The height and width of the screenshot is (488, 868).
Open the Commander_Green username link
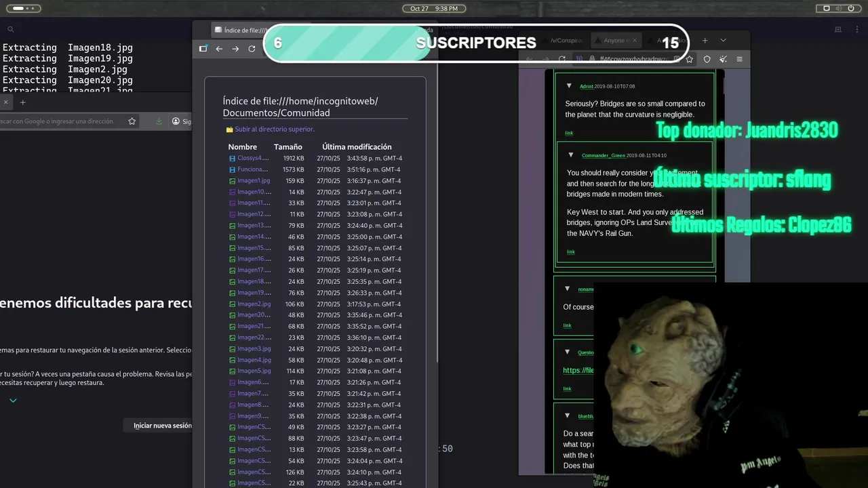(x=604, y=156)
